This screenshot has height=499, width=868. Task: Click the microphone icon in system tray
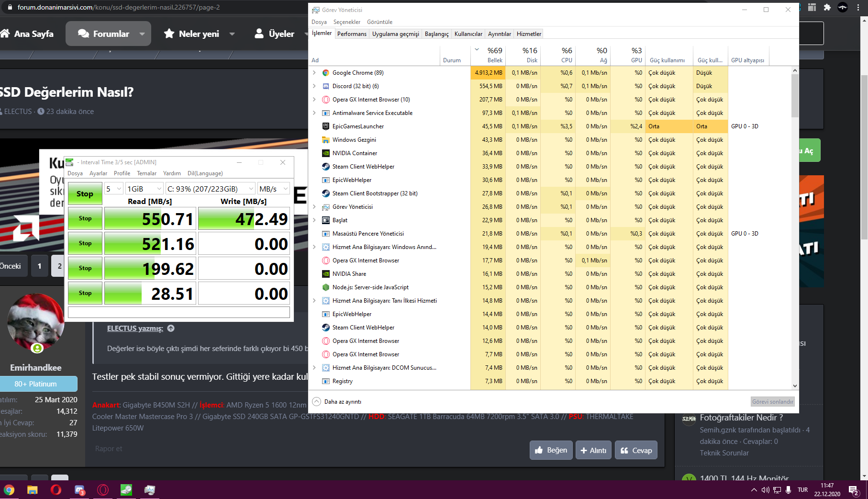click(x=788, y=490)
